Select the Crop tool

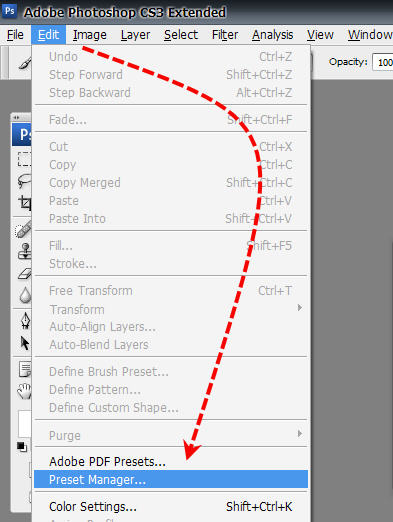pyautogui.click(x=25, y=202)
